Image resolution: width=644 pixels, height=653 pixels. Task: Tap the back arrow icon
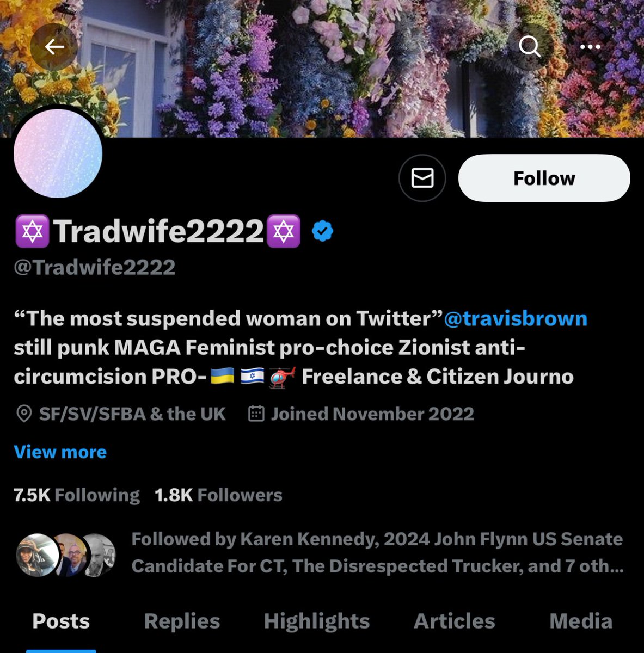[x=54, y=47]
